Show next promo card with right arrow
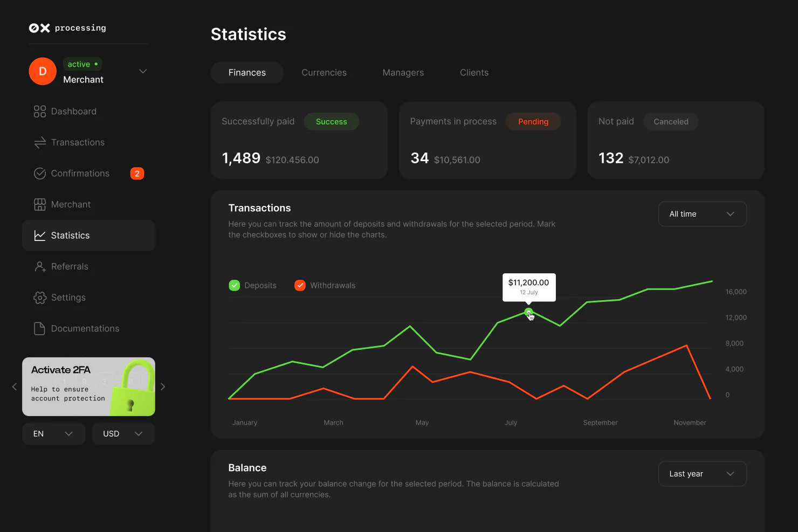798x532 pixels. pyautogui.click(x=163, y=386)
